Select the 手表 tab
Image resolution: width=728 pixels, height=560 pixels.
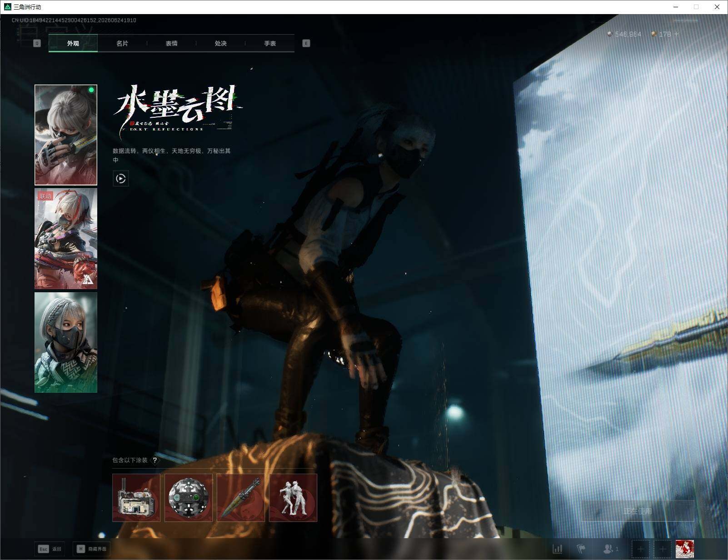click(270, 43)
